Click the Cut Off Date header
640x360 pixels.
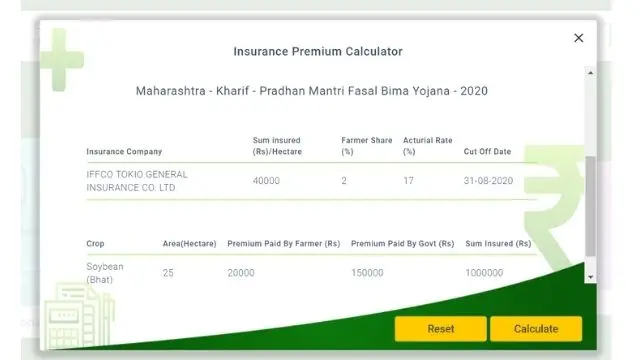click(487, 151)
